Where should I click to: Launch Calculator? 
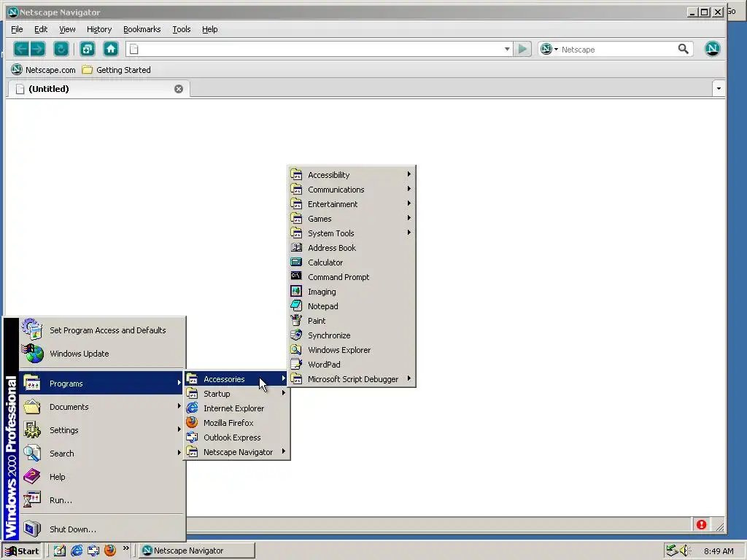[x=352, y=262]
